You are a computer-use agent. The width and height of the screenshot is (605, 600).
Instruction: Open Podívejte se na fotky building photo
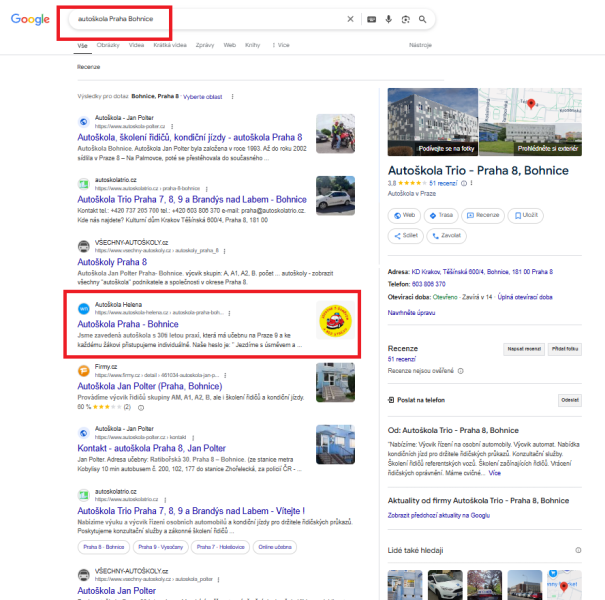coord(433,122)
